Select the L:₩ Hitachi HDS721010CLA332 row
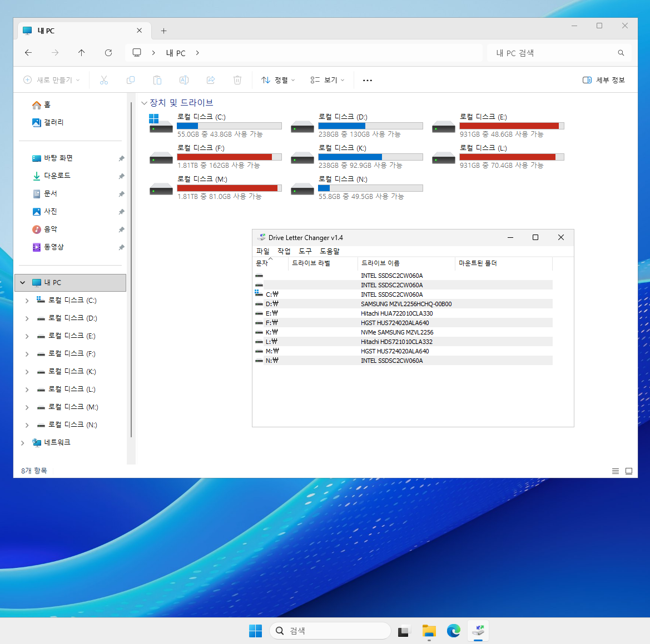 tap(403, 342)
